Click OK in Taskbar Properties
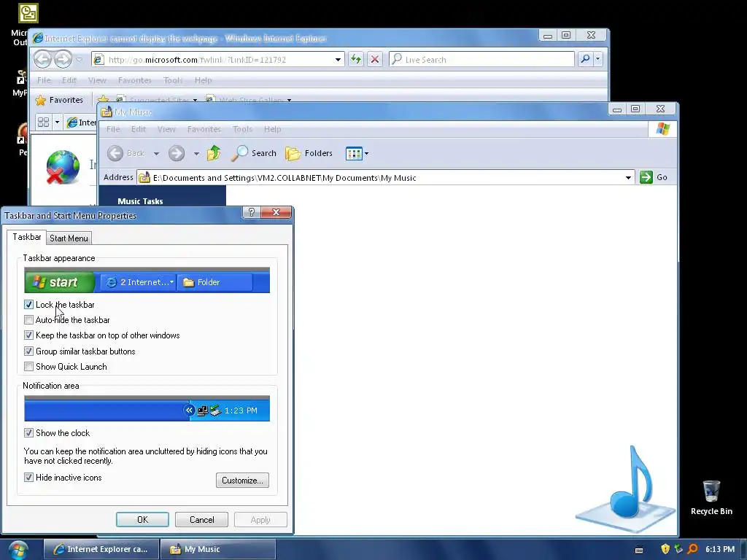The width and height of the screenshot is (747, 560). pyautogui.click(x=142, y=519)
